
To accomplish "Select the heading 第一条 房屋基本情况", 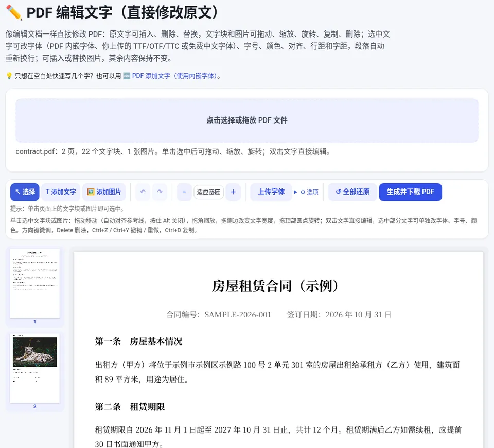I will coord(138,341).
